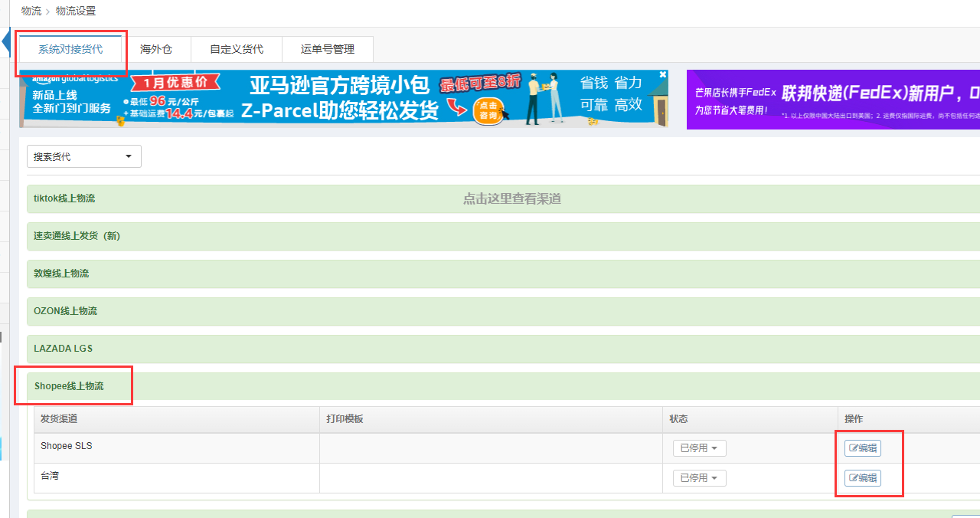
Task: Expand the 敦煌线上物流 section
Action: tap(504, 274)
